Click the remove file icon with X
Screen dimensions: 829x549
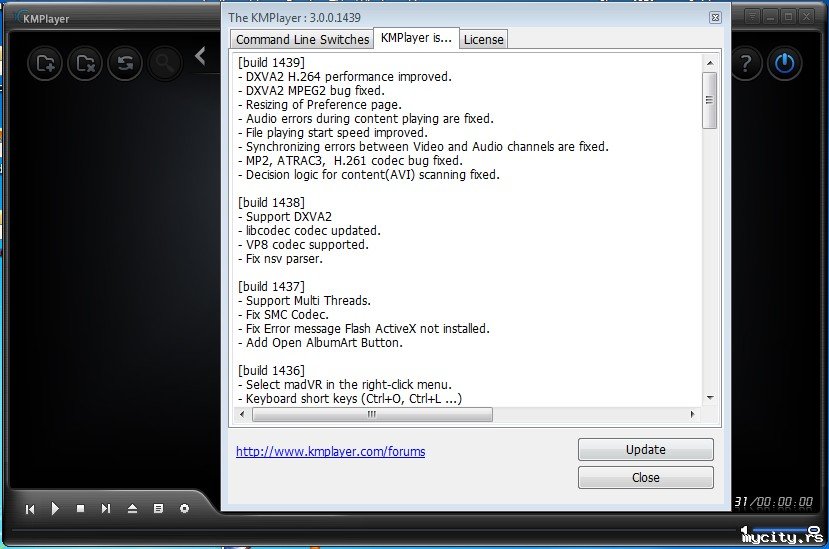(x=85, y=63)
